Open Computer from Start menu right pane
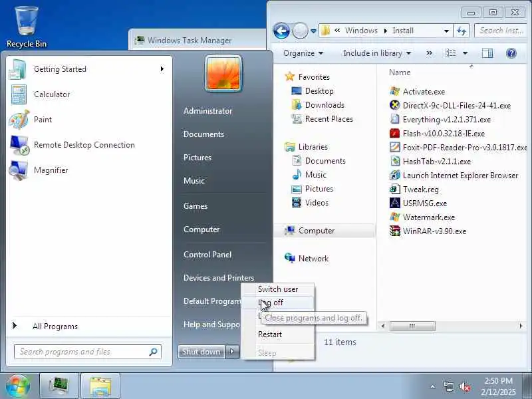 point(201,229)
